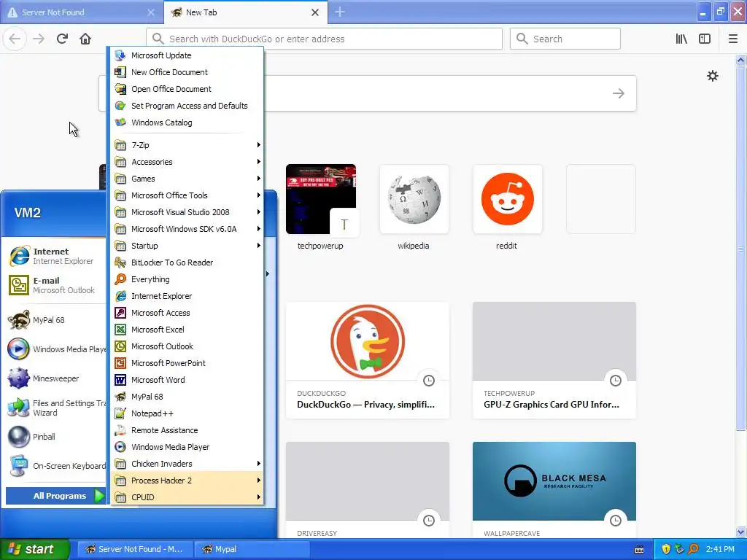Open Windows Media Player from Start menu
This screenshot has height=560, width=747.
(x=55, y=349)
